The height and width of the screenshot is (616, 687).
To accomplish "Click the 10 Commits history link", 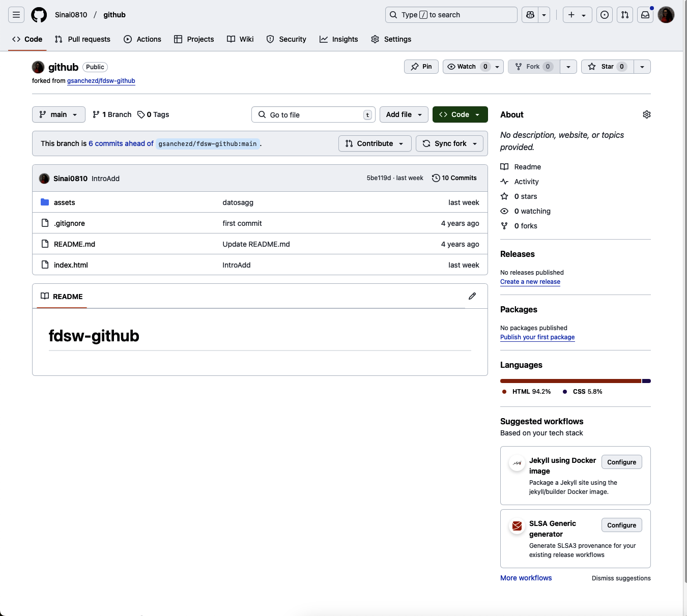I will click(454, 178).
